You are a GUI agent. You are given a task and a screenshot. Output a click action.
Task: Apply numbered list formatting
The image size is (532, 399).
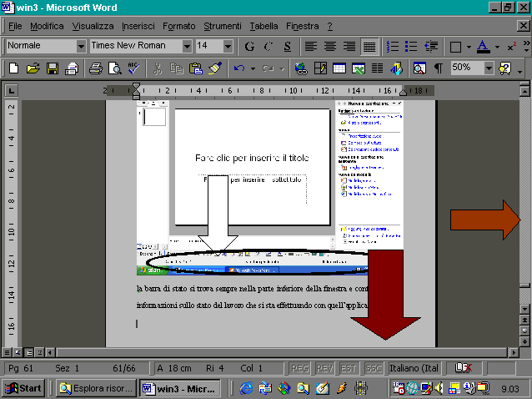(392, 46)
